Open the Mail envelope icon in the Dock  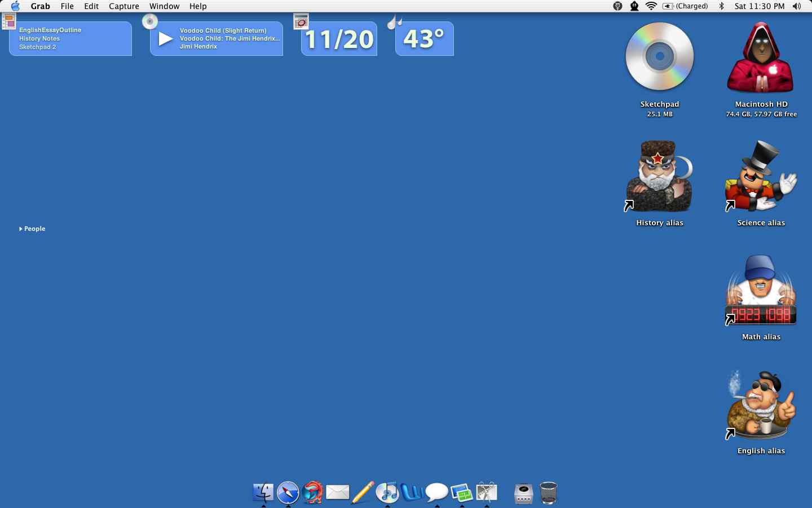(338, 492)
